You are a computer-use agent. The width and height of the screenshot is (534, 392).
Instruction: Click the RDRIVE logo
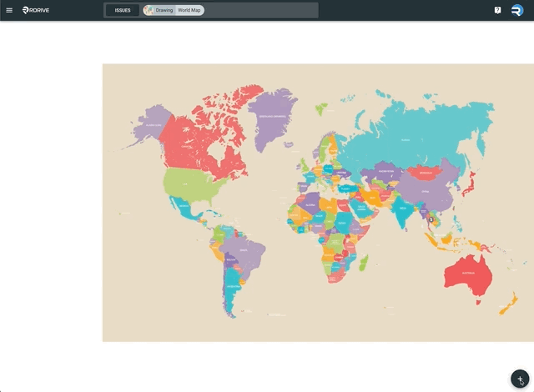coord(36,10)
